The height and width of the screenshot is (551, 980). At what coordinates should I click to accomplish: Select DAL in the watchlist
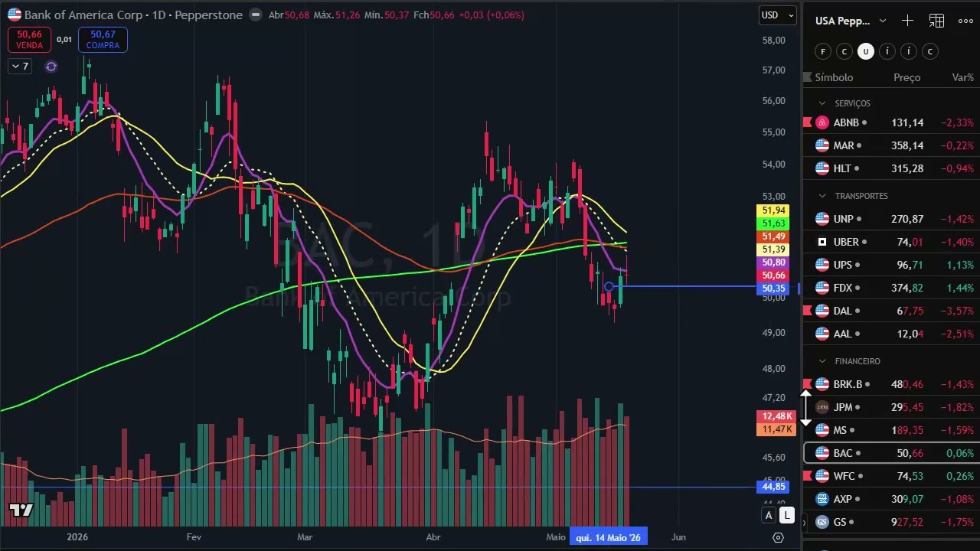(x=891, y=311)
